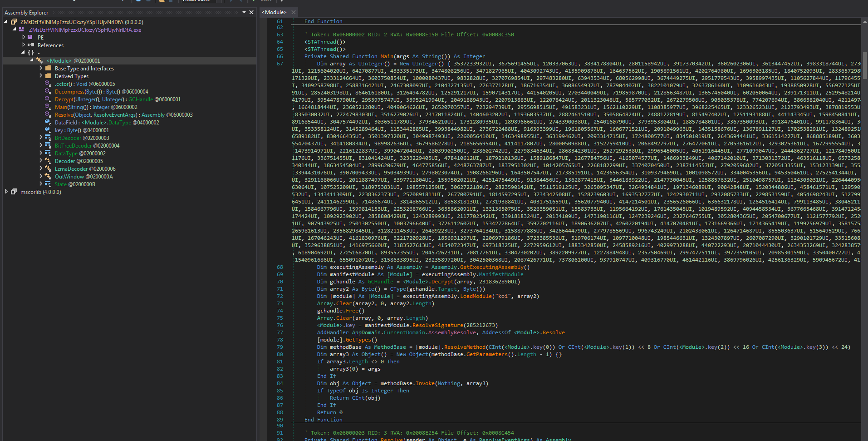Click "End Function" text on line 89
Image resolution: width=868 pixels, height=441 pixels.
pyautogui.click(x=324, y=420)
